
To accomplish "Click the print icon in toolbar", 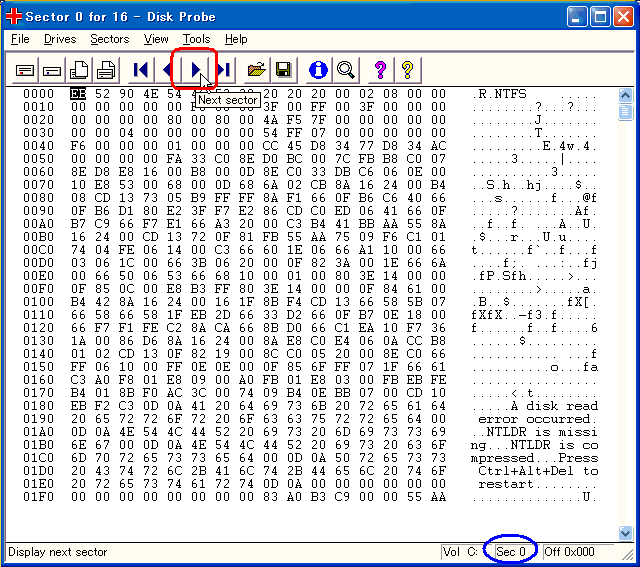I will click(x=106, y=69).
